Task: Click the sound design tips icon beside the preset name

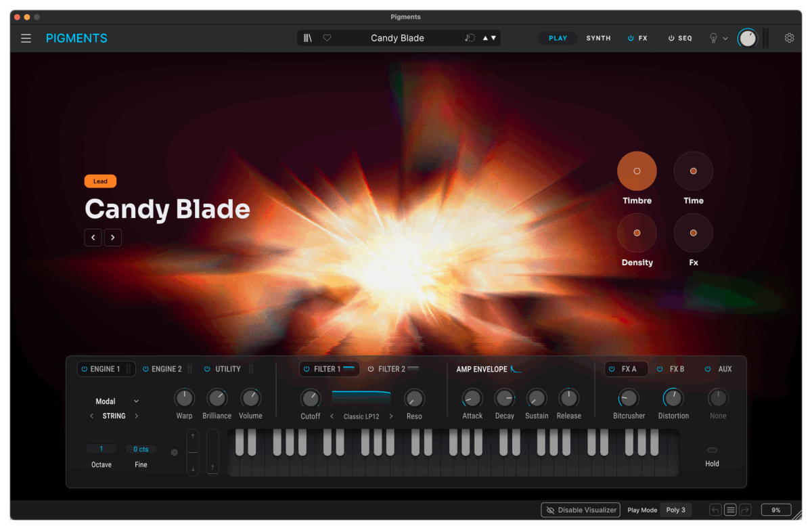Action: coord(470,38)
